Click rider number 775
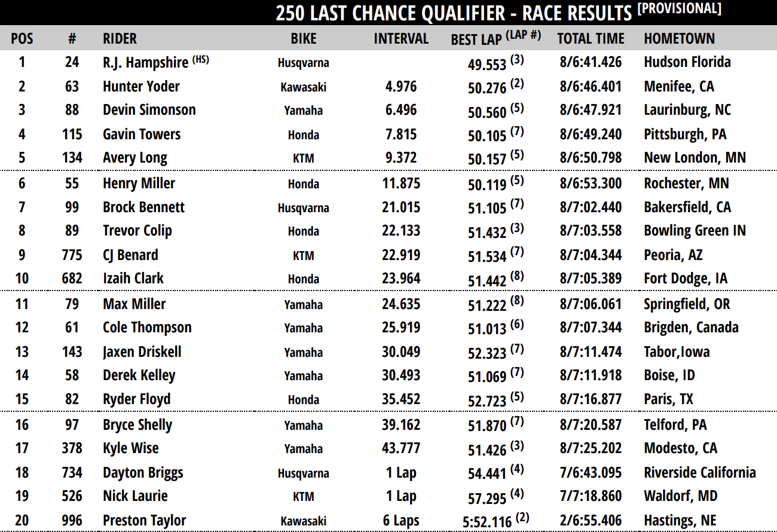 pos(72,255)
